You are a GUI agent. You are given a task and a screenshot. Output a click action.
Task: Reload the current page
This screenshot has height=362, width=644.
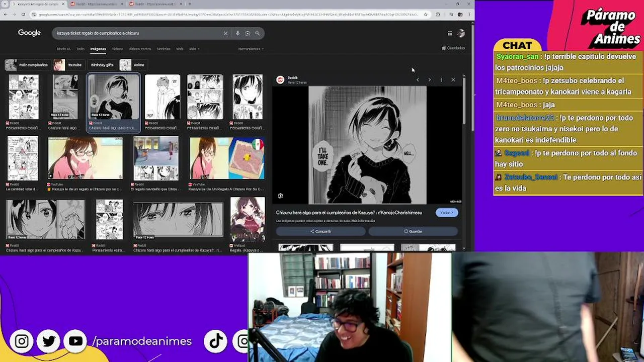23,15
